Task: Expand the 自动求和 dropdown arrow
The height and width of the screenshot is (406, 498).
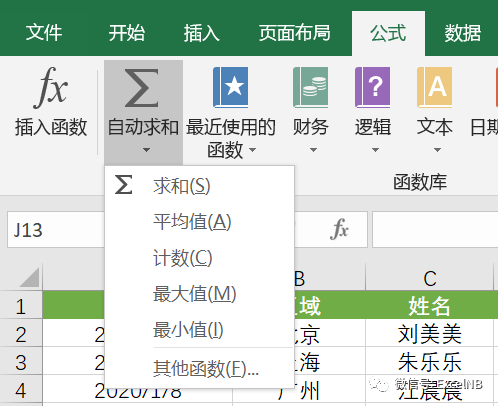Action: 146,150
